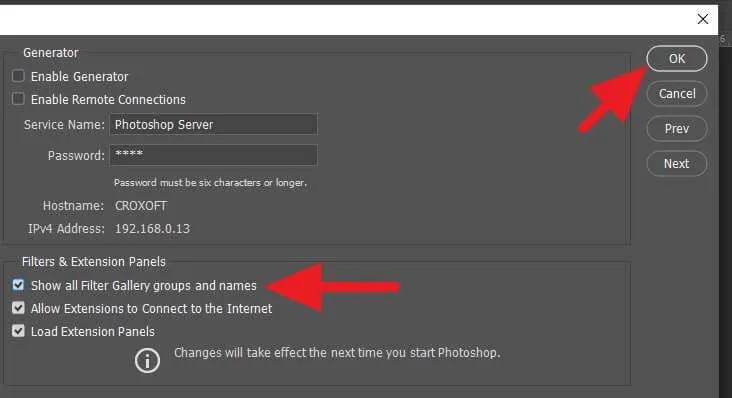
Task: Enable the Generator checkbox
Action: [18, 76]
